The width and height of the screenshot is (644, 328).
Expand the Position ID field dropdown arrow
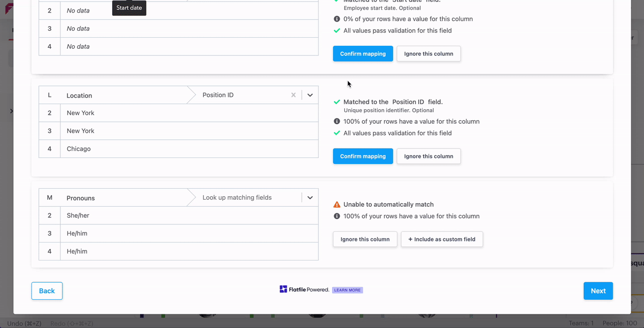(x=310, y=95)
